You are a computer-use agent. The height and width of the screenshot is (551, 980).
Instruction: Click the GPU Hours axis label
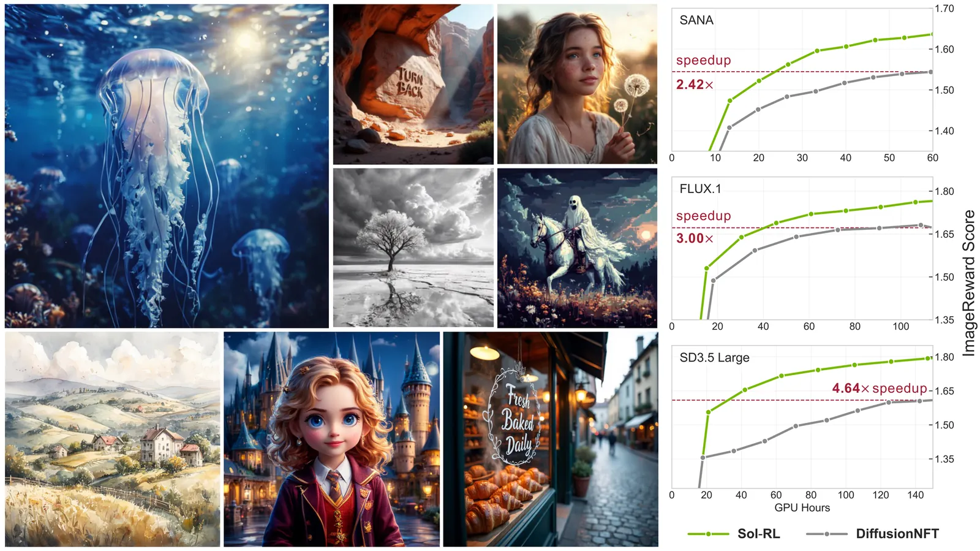pos(802,507)
